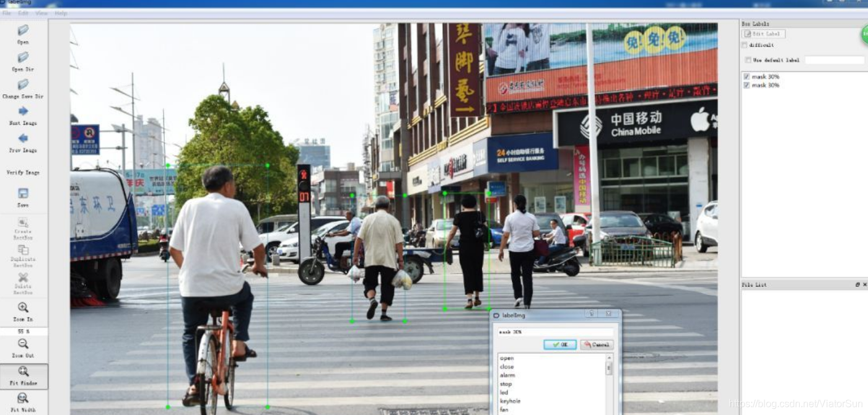Click Change Save Dir tool
This screenshot has height=415, width=868.
[23, 88]
